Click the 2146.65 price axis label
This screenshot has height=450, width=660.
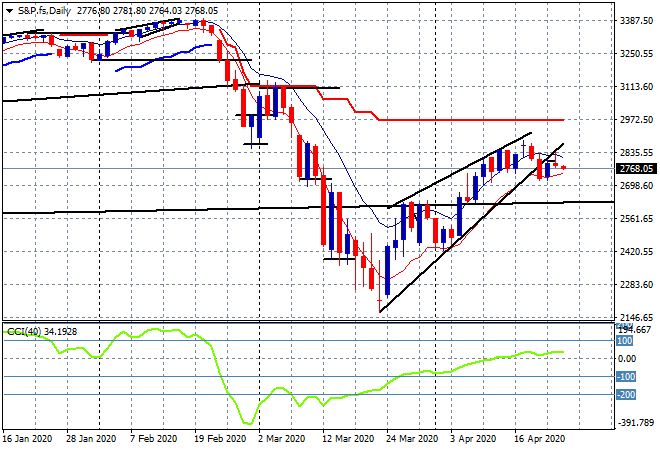(x=636, y=317)
